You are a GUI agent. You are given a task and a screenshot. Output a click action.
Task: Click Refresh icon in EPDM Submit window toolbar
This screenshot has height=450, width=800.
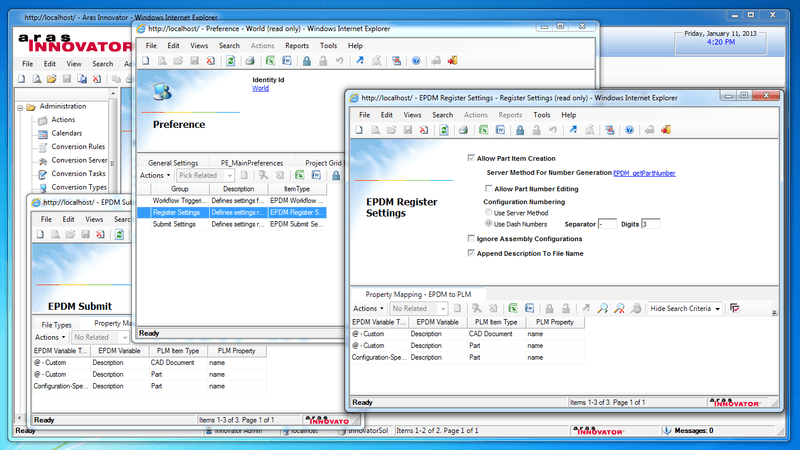[x=119, y=235]
